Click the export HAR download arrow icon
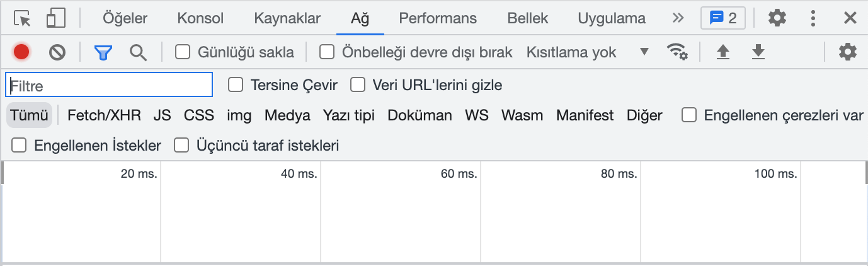868x266 pixels. 758,52
